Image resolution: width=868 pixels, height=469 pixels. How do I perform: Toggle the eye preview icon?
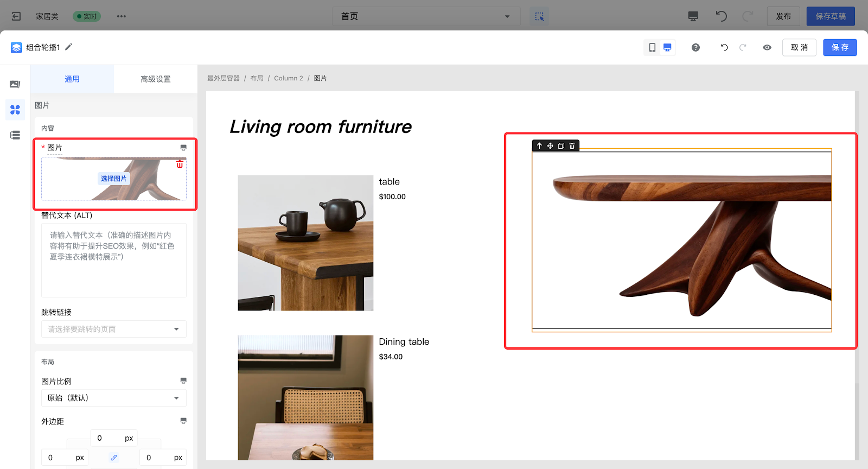767,48
